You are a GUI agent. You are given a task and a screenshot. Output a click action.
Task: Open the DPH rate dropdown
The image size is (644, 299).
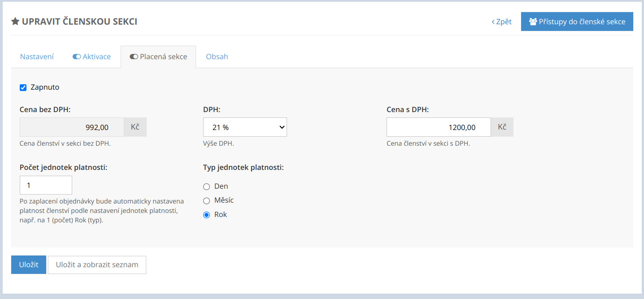[245, 127]
